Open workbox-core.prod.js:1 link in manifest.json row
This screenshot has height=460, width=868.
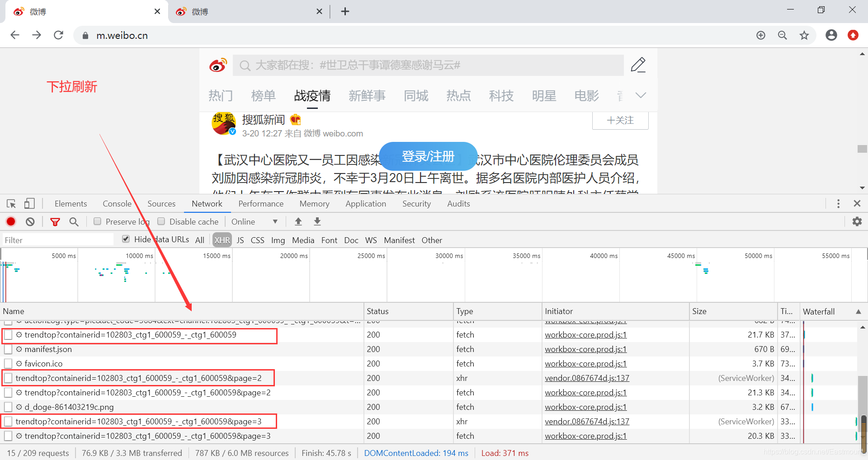585,349
